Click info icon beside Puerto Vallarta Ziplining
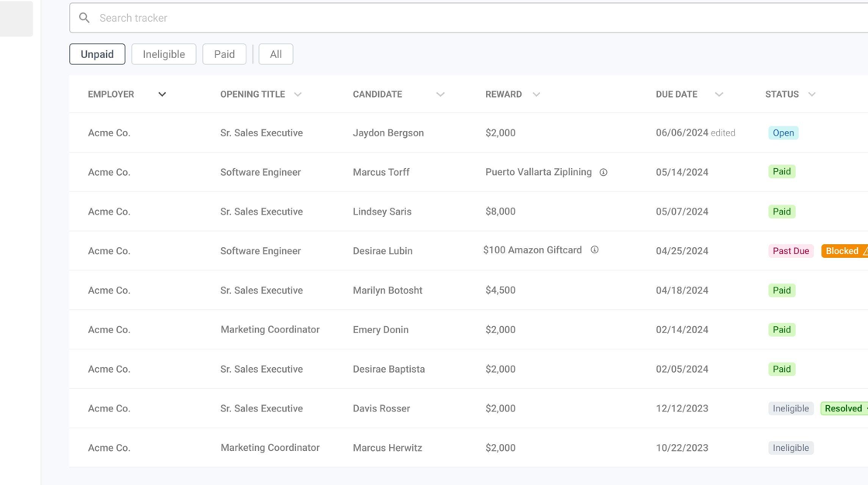 [604, 172]
